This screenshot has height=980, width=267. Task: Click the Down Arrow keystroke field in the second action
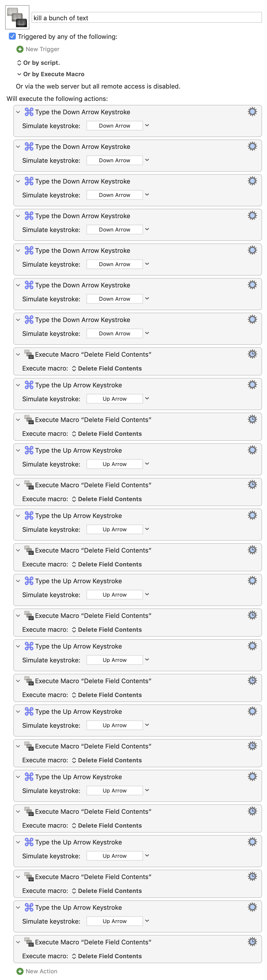[x=115, y=160]
